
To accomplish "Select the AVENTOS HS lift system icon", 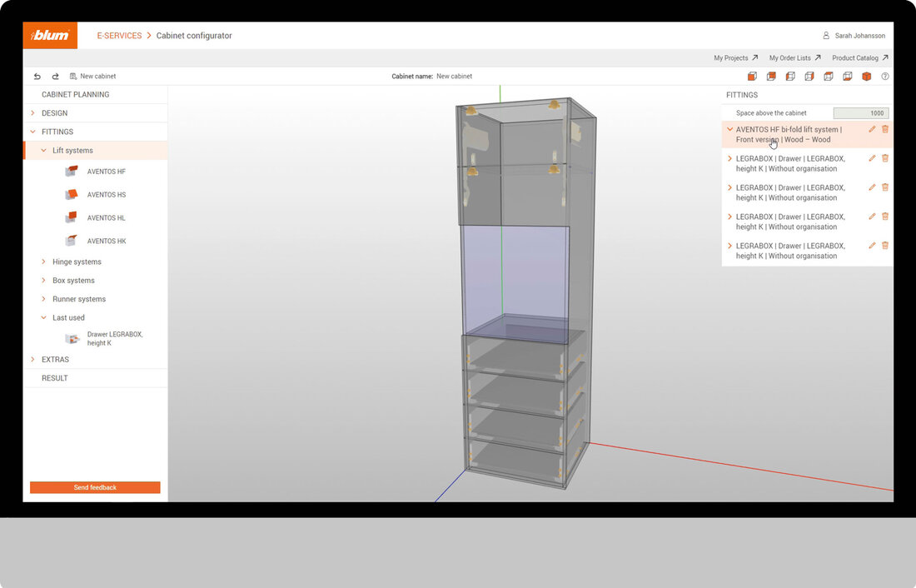I will (x=72, y=194).
